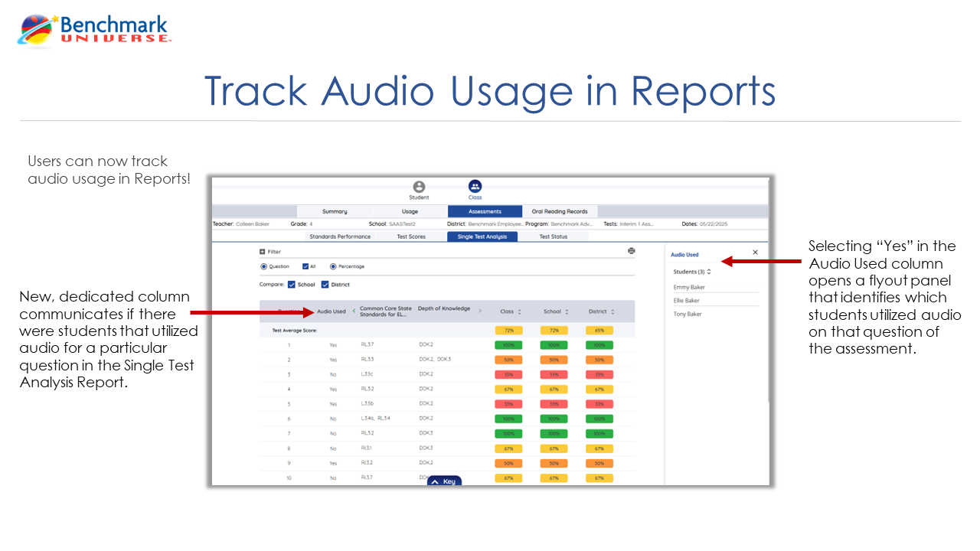
Task: Select the Single Test Analysis sub-tab
Action: [x=482, y=236]
